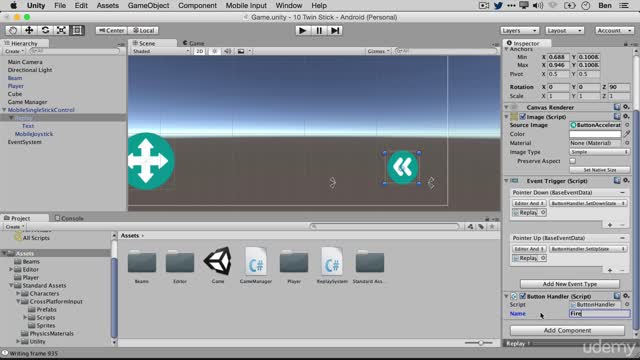The image size is (640, 360).
Task: Toggle the Preserve Aspect checkbox
Action: [573, 161]
